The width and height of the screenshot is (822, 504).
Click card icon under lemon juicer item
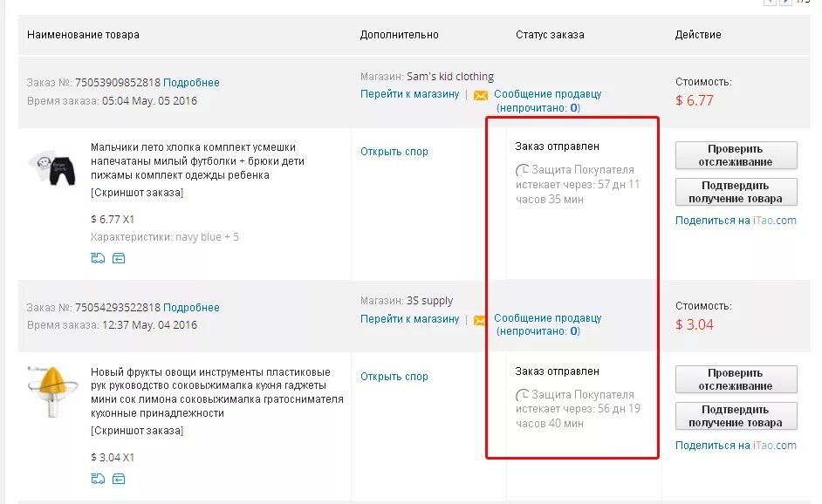(119, 479)
